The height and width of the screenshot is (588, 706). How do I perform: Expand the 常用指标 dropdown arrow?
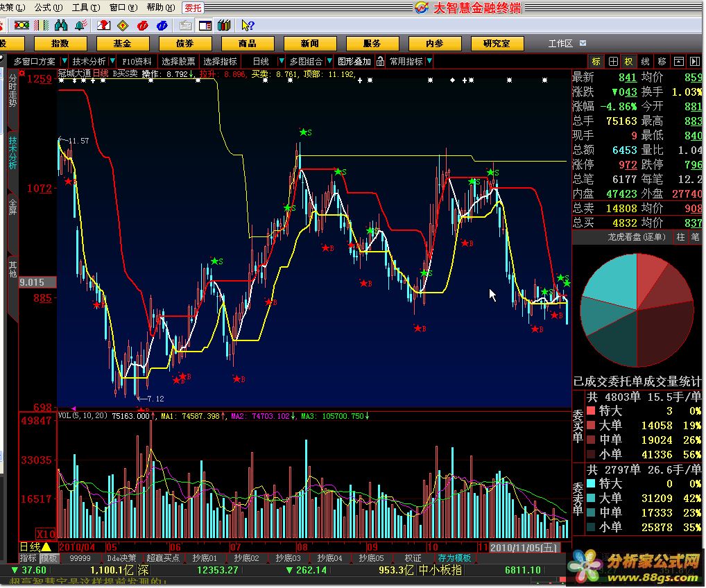pos(429,61)
